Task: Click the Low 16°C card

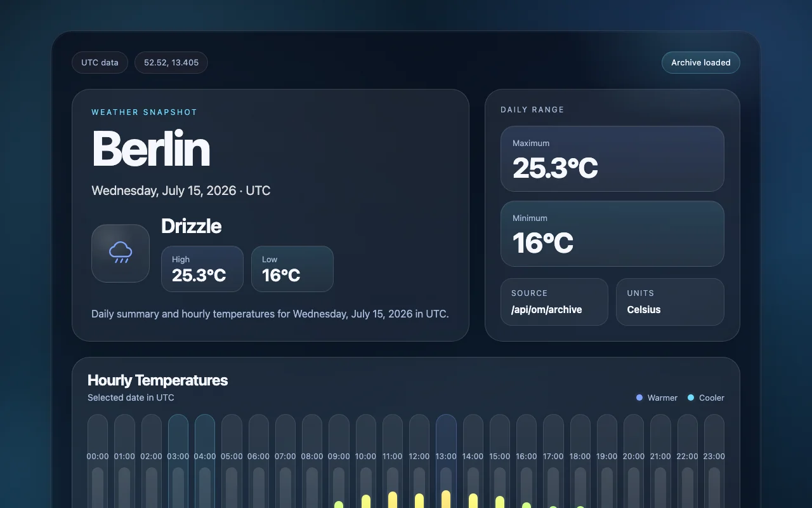Action: click(292, 269)
